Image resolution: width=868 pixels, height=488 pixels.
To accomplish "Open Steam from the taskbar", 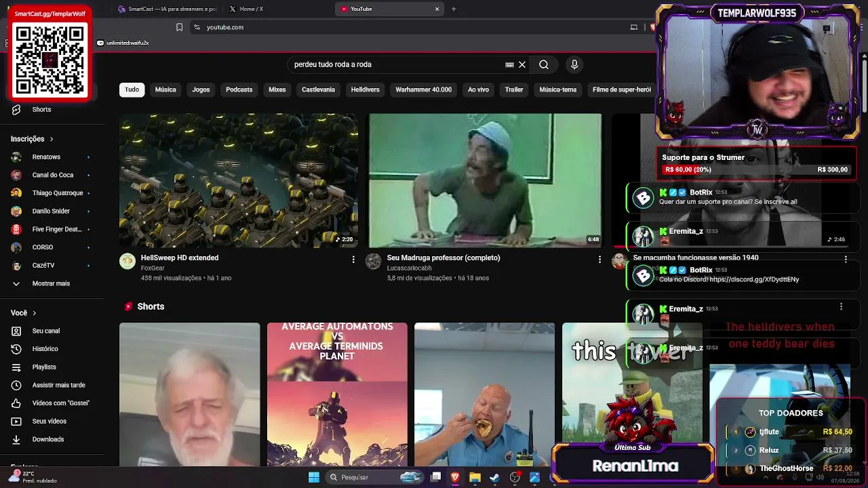I will click(494, 477).
